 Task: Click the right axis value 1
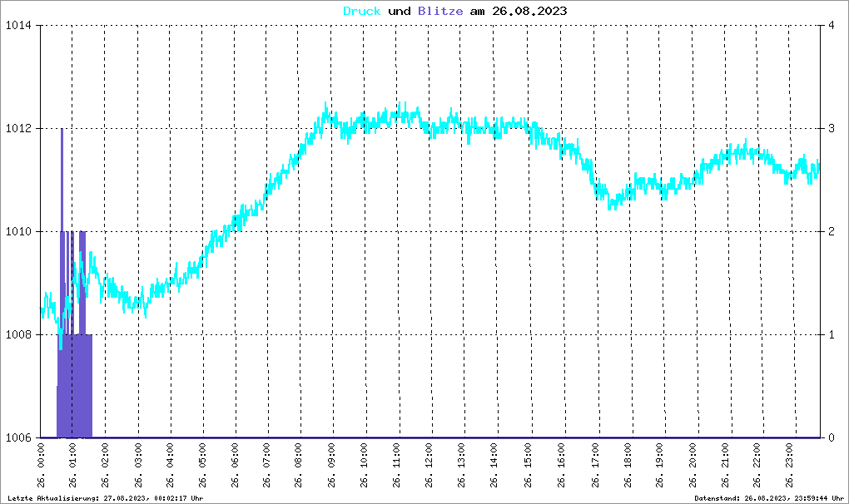(832, 334)
